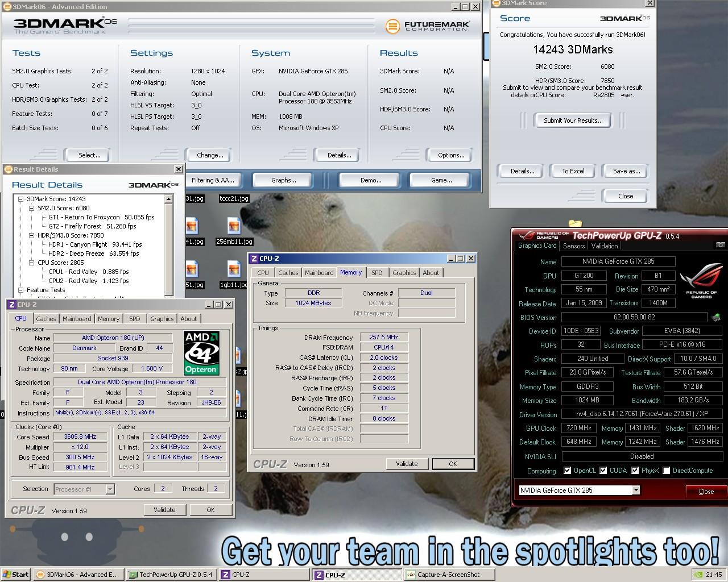Open the Capture-A-ScreenShot taskbar item
Viewport: 728px width, 582px height.
tap(449, 575)
